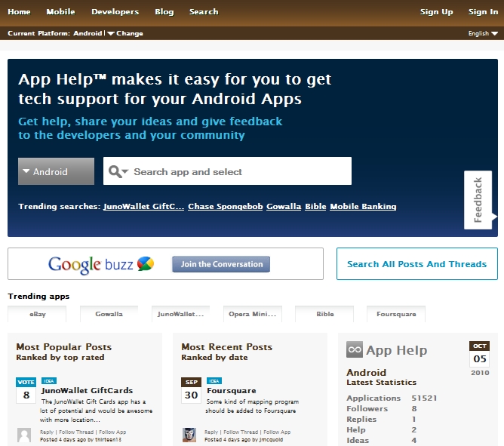Viewport: 504px width, 446px height.
Task: Expand the Change platform dropdown
Action: click(x=125, y=33)
